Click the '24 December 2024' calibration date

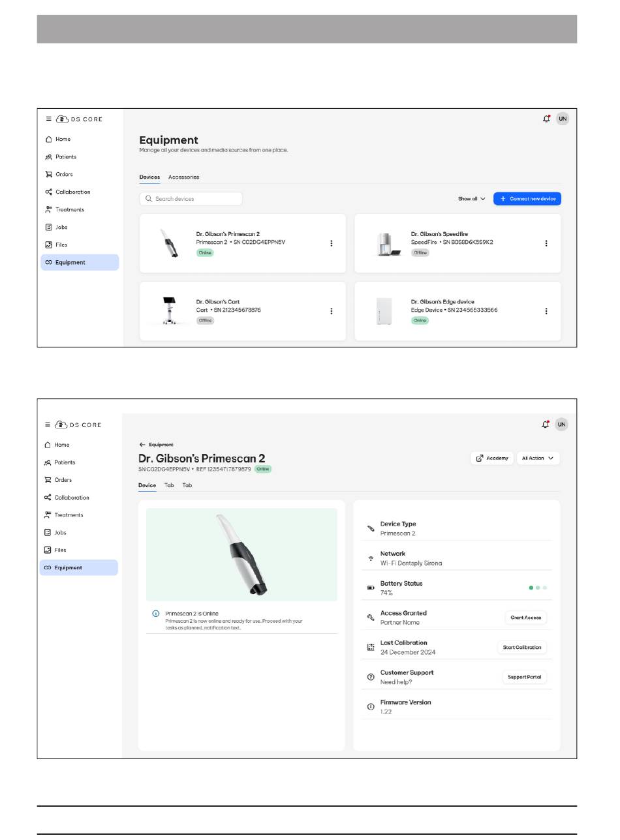(x=408, y=652)
